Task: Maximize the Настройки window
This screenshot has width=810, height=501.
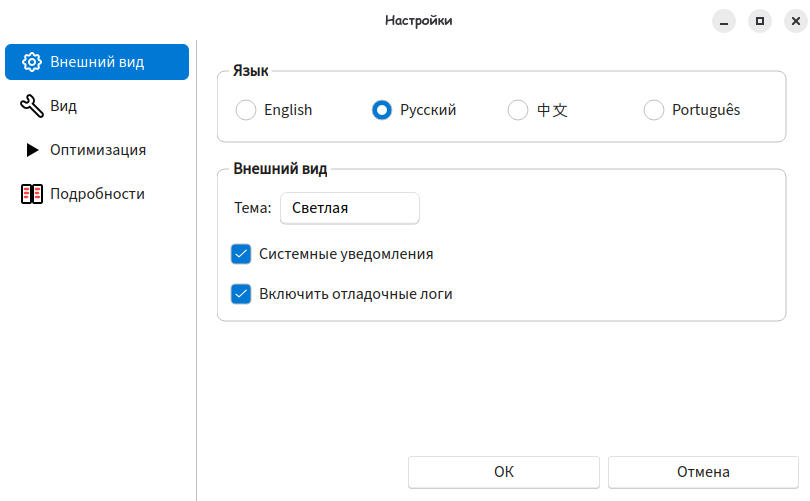Action: 760,21
